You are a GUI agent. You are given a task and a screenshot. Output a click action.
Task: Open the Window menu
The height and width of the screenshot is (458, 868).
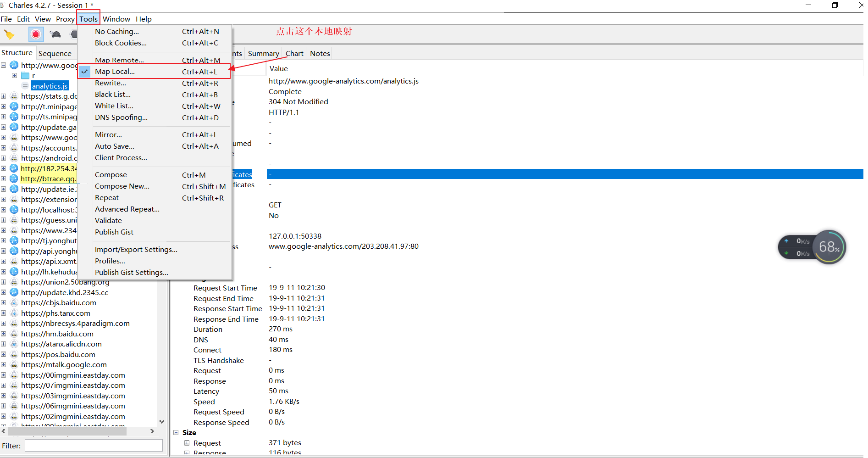coord(116,19)
